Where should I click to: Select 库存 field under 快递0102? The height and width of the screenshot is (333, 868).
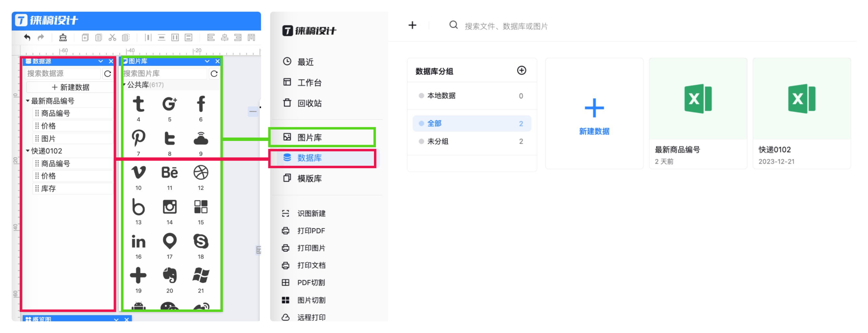(73, 188)
